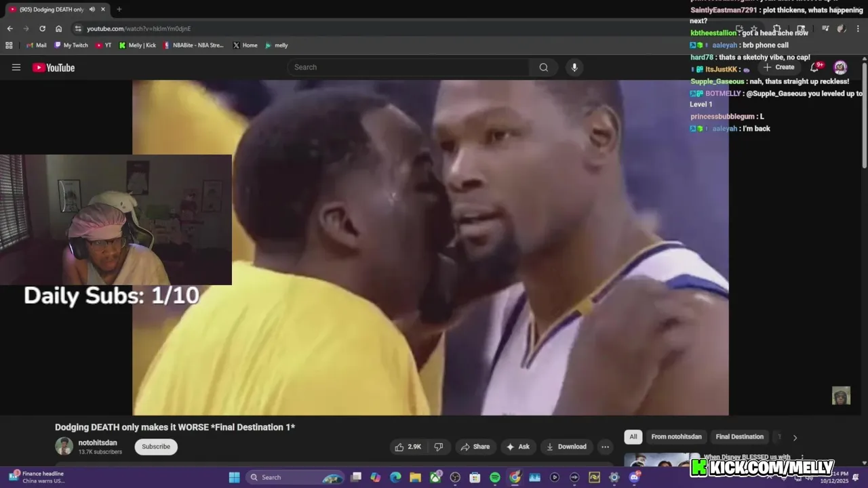Image resolution: width=868 pixels, height=488 pixels.
Task: Launch Microsoft Edge from taskbar
Action: [x=395, y=477]
